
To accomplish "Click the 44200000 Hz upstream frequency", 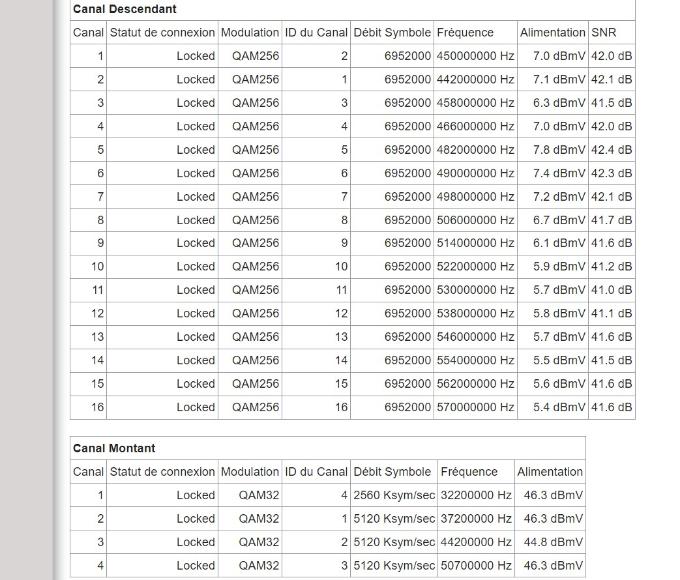I will (475, 542).
